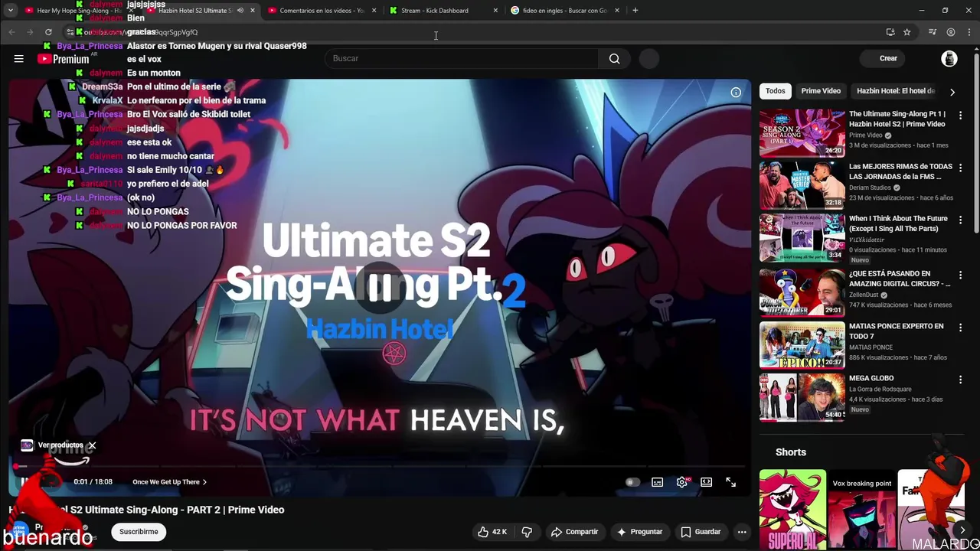980x551 pixels.
Task: Dislike the video thumbs-down
Action: (x=527, y=532)
